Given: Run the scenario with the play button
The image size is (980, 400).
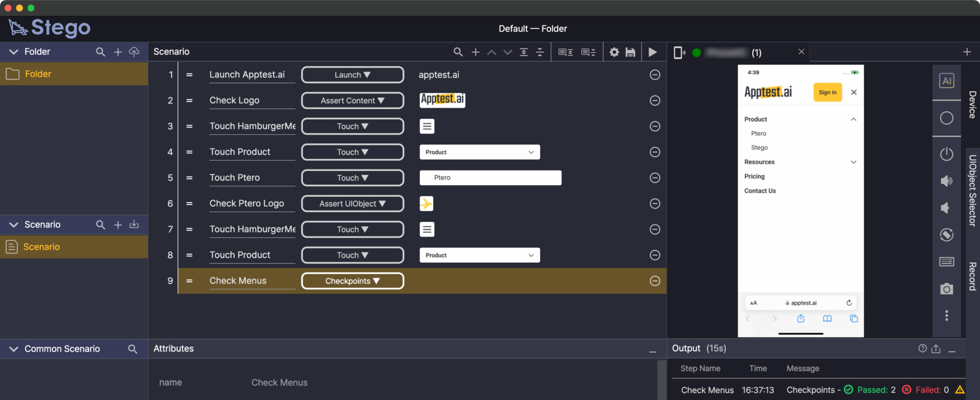Looking at the screenshot, I should (652, 52).
